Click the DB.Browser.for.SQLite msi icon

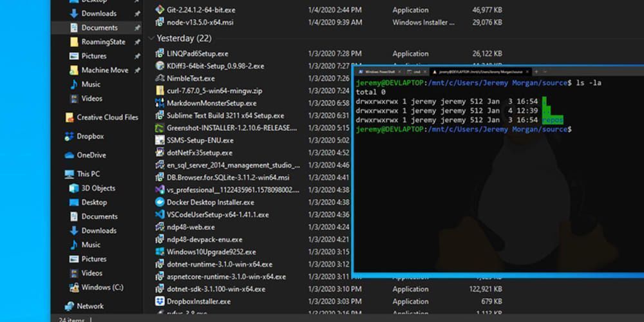pyautogui.click(x=160, y=178)
